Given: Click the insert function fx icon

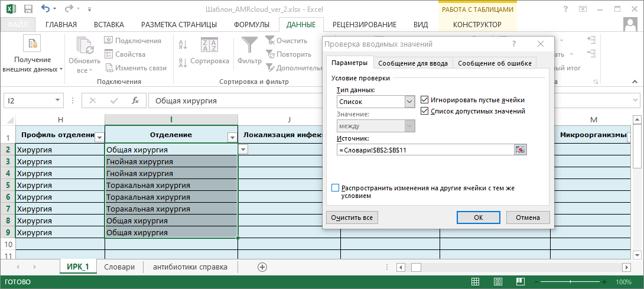Looking at the screenshot, I should 135,100.
